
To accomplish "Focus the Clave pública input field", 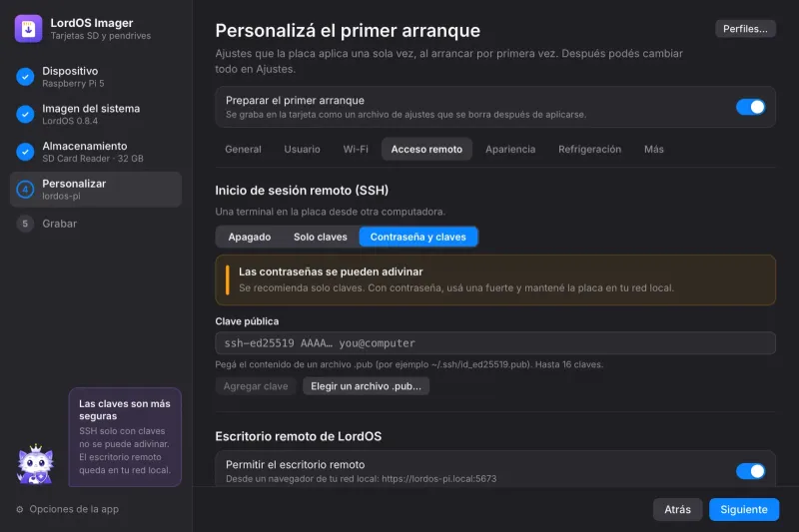I will pyautogui.click(x=495, y=343).
